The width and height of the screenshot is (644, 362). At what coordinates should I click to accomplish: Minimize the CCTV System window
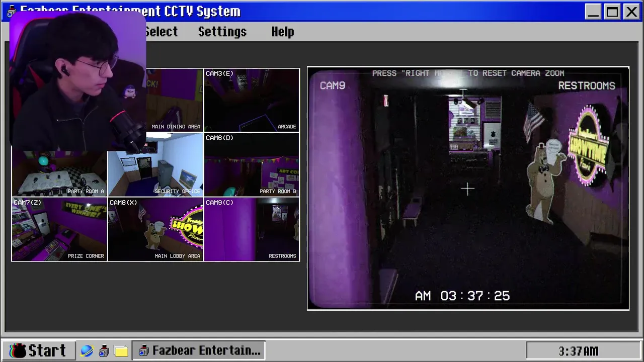click(593, 12)
